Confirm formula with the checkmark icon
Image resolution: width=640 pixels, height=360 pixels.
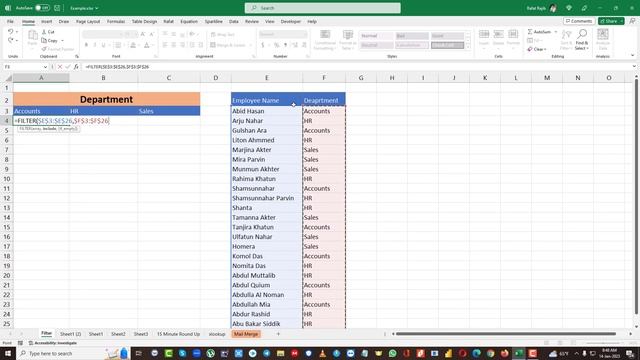pos(68,67)
